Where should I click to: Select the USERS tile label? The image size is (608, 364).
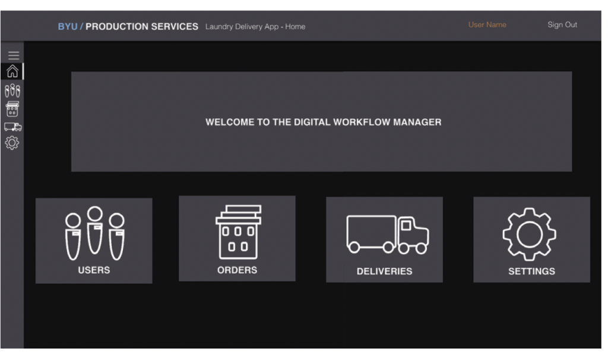point(94,270)
